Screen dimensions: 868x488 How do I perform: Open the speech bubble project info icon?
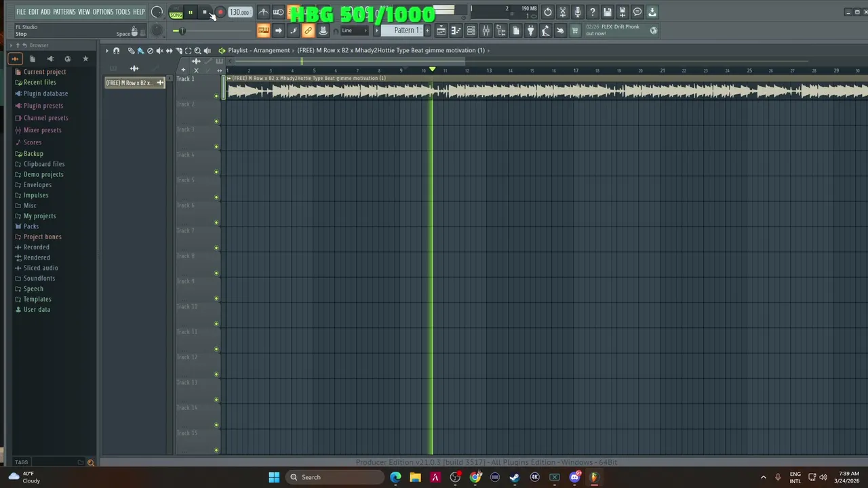[637, 12]
